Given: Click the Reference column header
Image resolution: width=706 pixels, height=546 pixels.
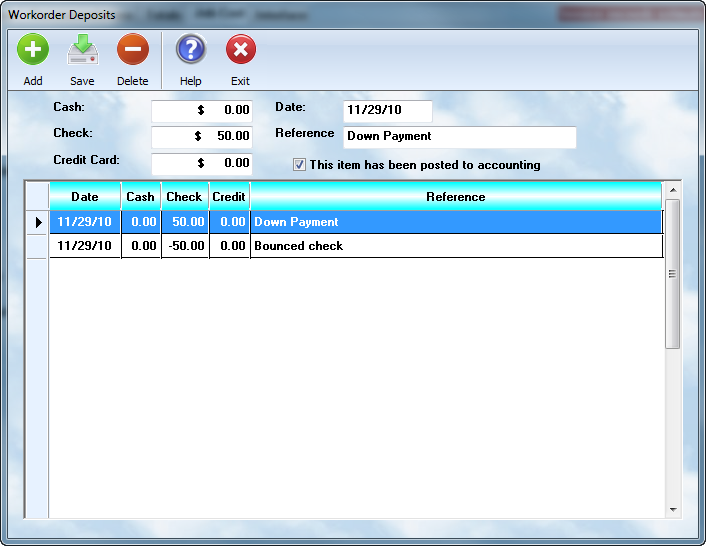Looking at the screenshot, I should click(x=455, y=197).
